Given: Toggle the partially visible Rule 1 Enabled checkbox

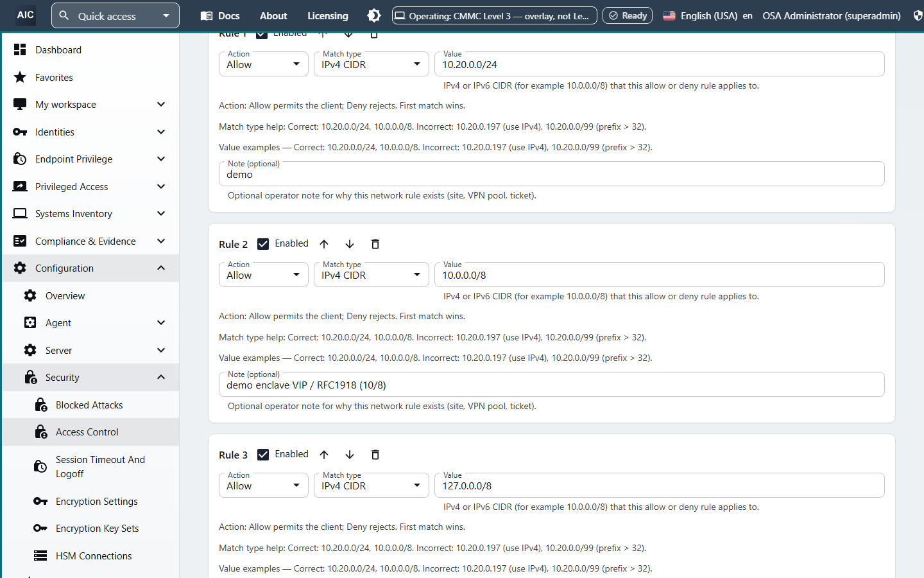Looking at the screenshot, I should pos(262,35).
